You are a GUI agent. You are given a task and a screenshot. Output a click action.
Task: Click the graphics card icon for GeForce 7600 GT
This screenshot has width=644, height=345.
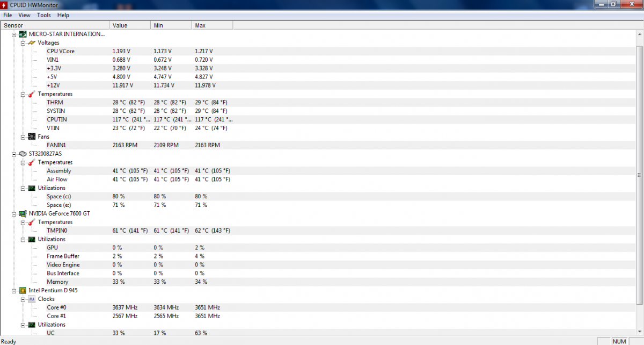(x=23, y=213)
